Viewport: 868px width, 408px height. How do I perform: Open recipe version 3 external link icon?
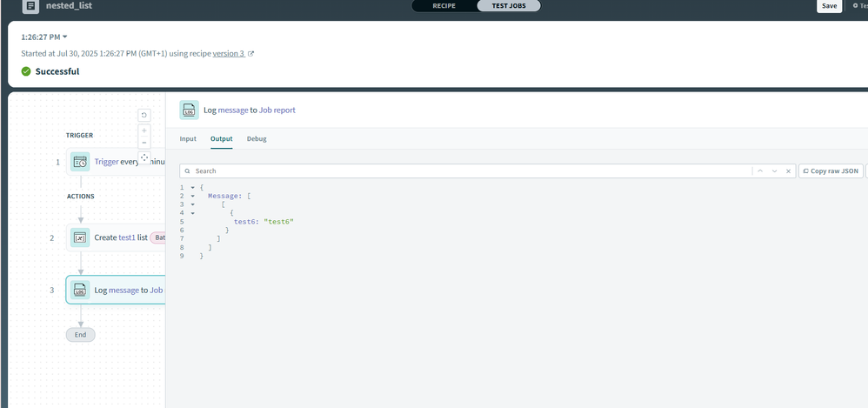(250, 54)
